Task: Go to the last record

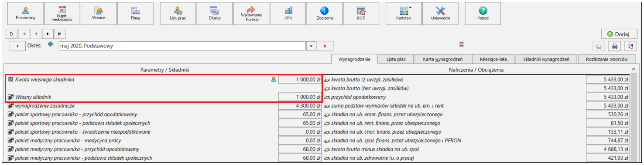Action: (x=60, y=34)
